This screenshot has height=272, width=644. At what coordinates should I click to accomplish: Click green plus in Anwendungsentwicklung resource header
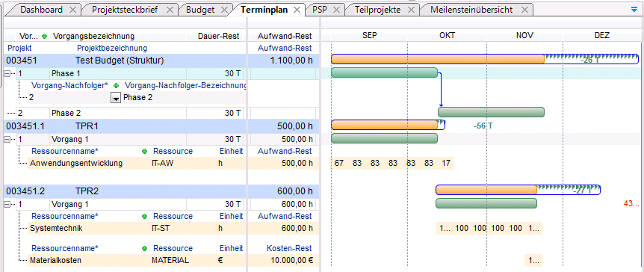(x=145, y=151)
